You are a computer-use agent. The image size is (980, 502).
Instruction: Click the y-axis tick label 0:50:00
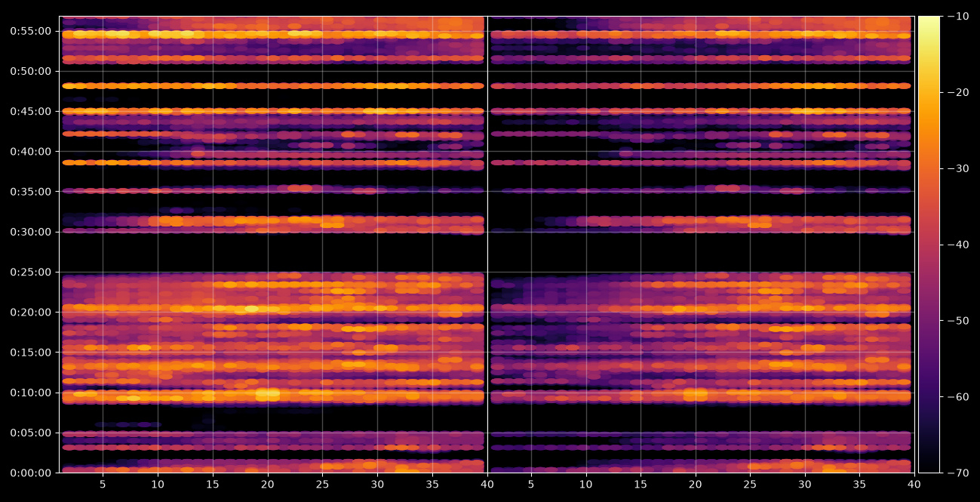click(30, 71)
